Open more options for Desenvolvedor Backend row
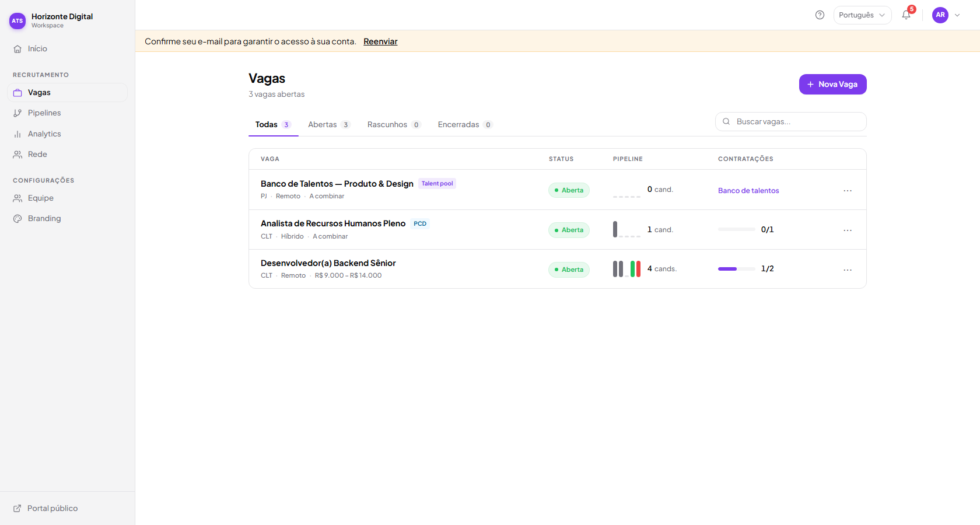Screen dimensions: 980x525 [848, 270]
